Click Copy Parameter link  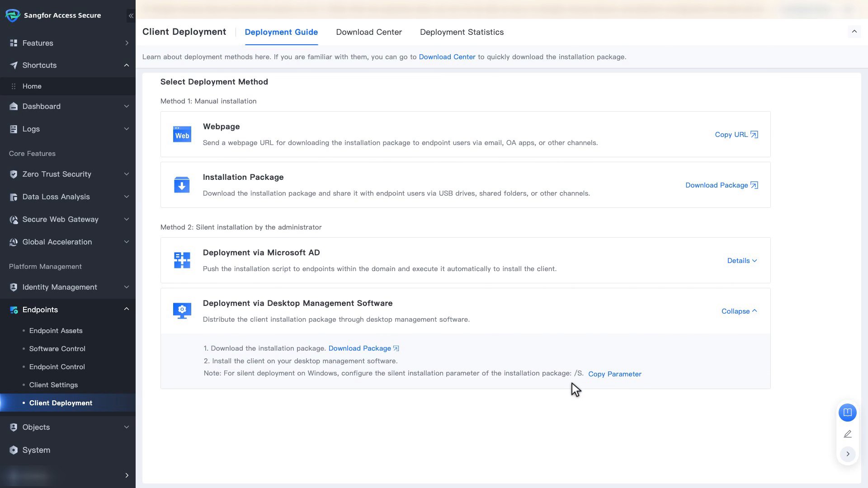[x=615, y=374]
